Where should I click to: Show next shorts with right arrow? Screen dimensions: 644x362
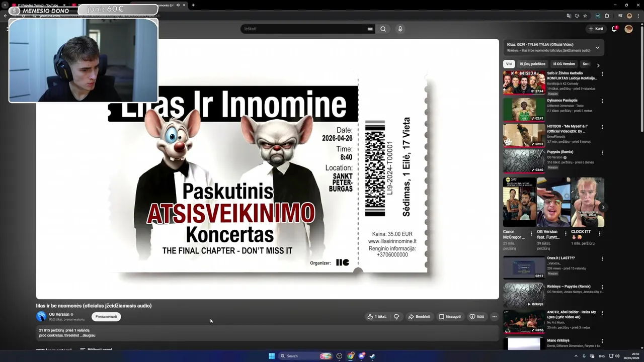603,207
